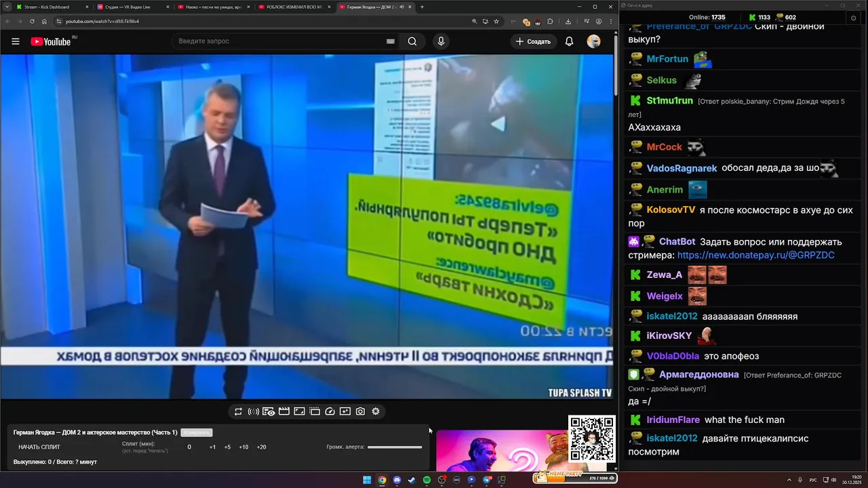Click the Online: 1735 counter in chat
This screenshot has width=868, height=488.
707,18
